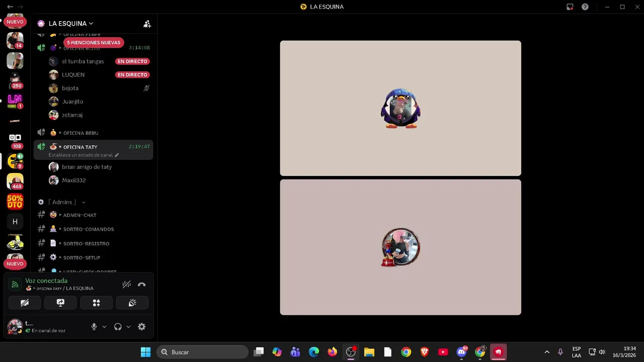The width and height of the screenshot is (644, 362).
Task: Turn on camera in voice panel
Action: [25, 303]
